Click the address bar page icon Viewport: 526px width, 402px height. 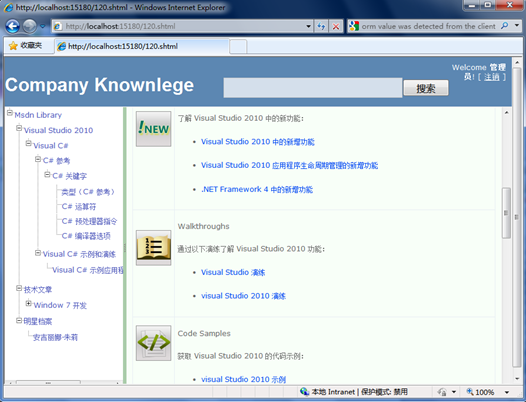click(58, 26)
